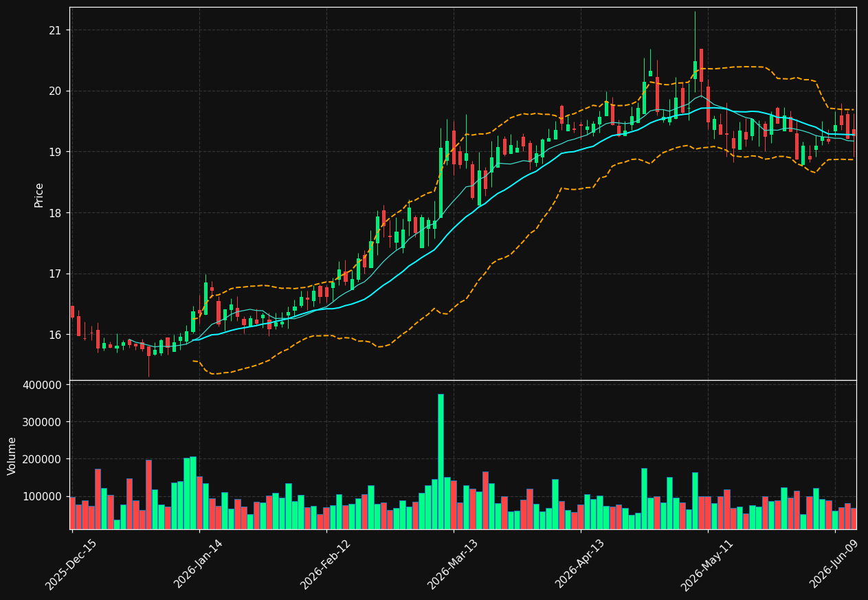Click the Price axis label
Screen dimensions: 868x600
click(x=39, y=195)
